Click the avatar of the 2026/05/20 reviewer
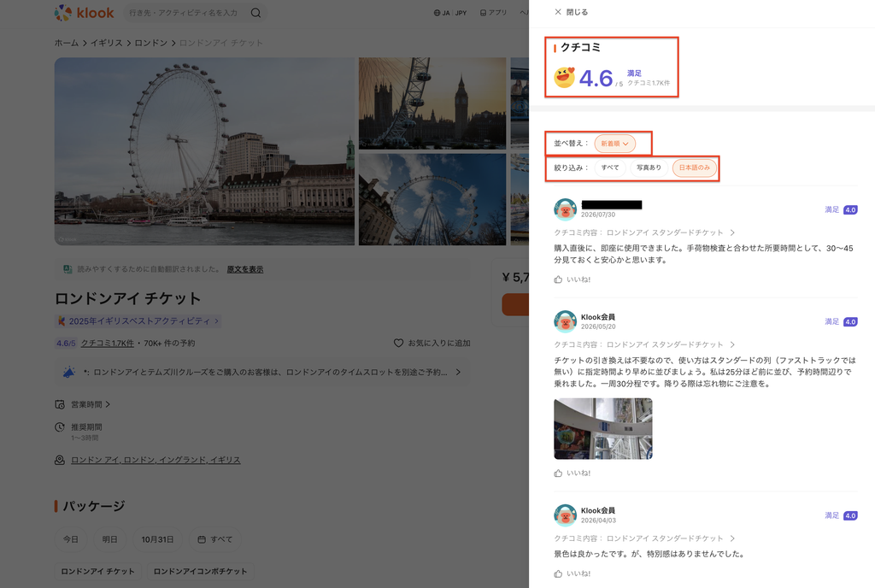 [565, 321]
